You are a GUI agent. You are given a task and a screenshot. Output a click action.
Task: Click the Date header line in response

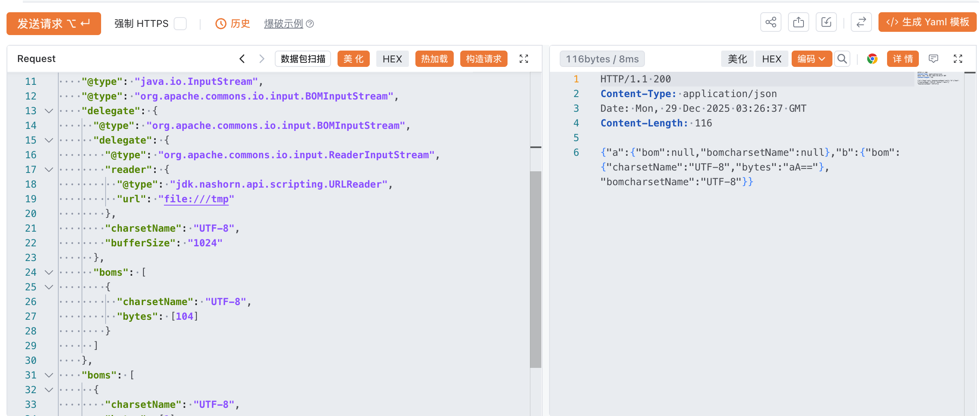click(x=703, y=108)
